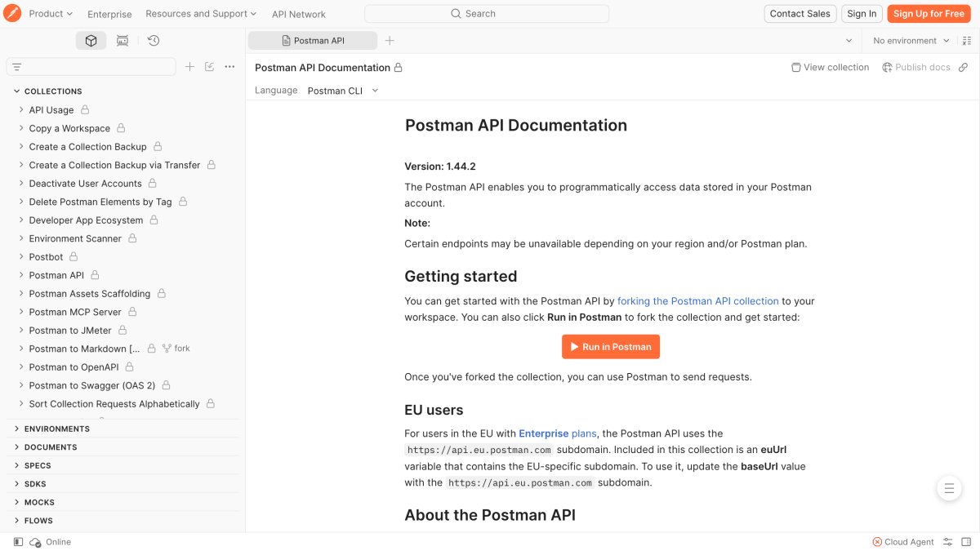Open Cloud Agent selector
Viewport: 980px width, 551px height.
pyautogui.click(x=903, y=542)
